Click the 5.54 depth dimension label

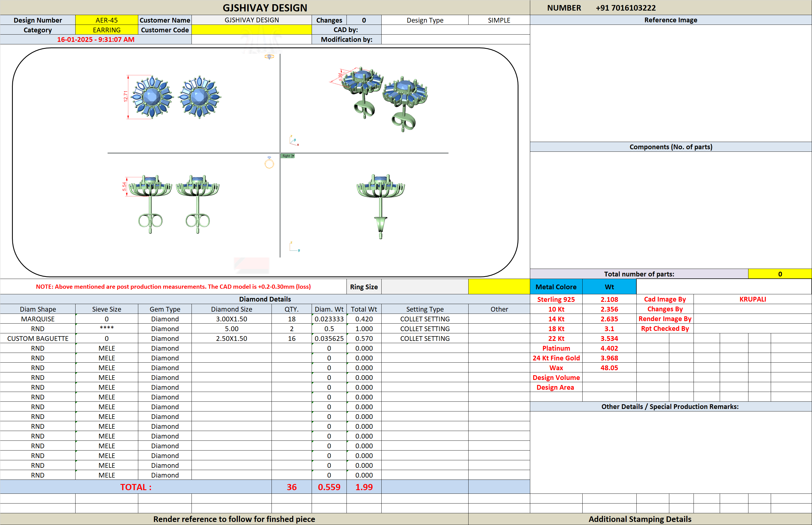[x=124, y=186]
